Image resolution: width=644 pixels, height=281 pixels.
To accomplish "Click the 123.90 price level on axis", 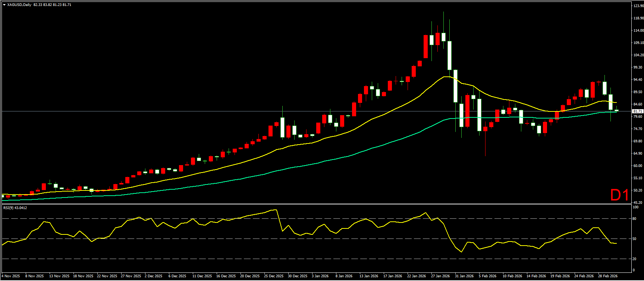I will [638, 6].
